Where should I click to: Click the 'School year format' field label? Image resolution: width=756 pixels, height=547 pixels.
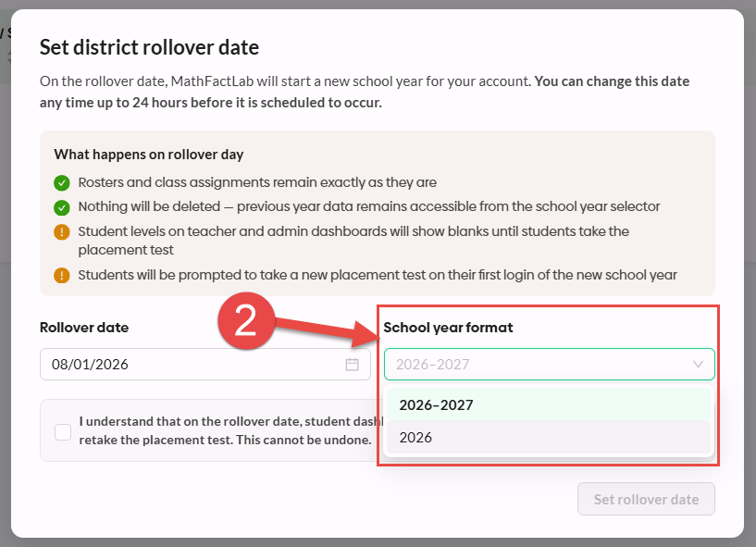coord(448,328)
